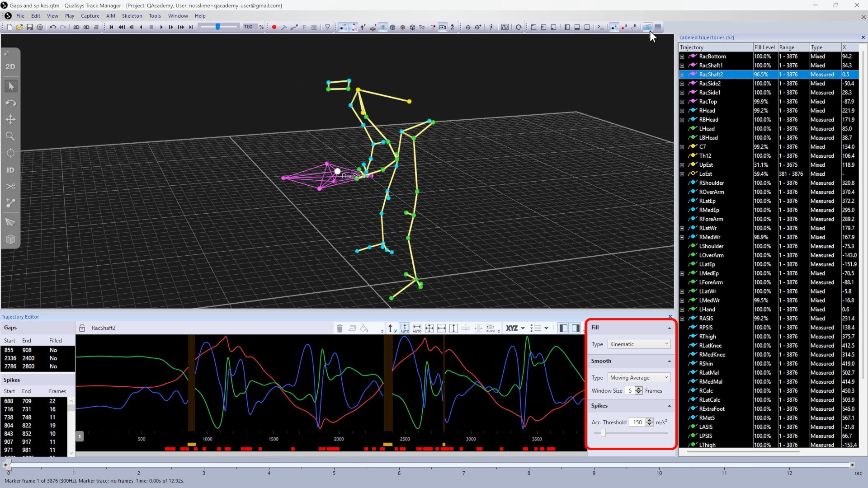Open the Capture menu
This screenshot has height=488, width=868.
(90, 16)
